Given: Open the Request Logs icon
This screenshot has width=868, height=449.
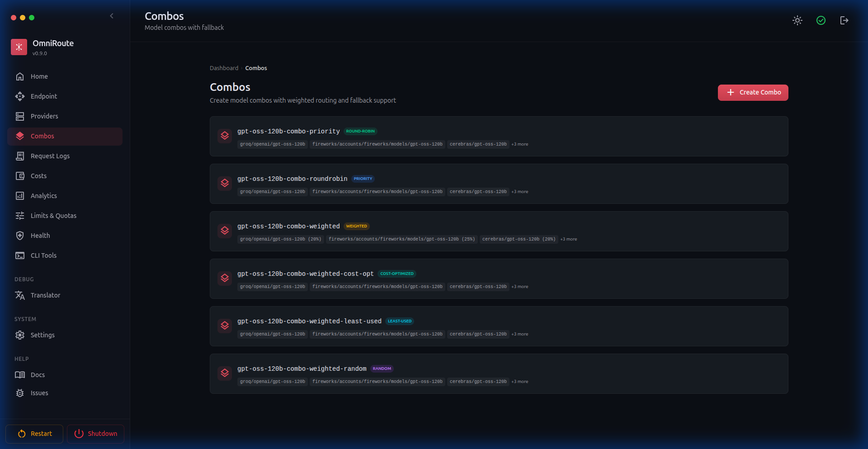Looking at the screenshot, I should [x=20, y=156].
